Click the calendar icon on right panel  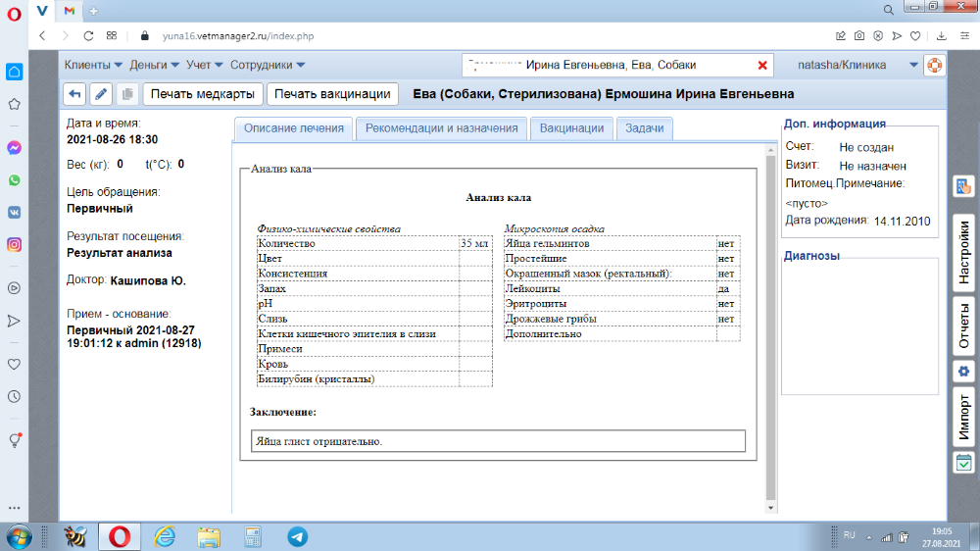963,463
